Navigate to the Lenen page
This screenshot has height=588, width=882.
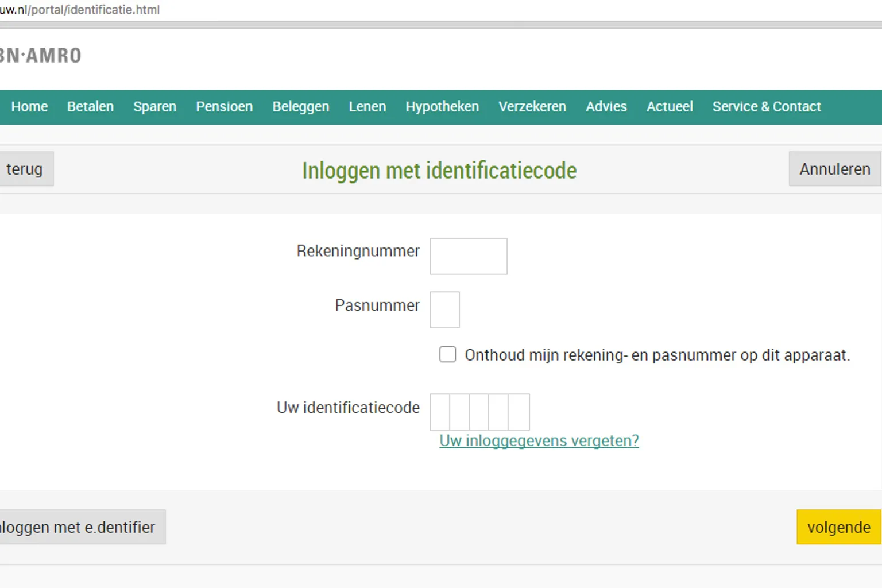click(367, 107)
